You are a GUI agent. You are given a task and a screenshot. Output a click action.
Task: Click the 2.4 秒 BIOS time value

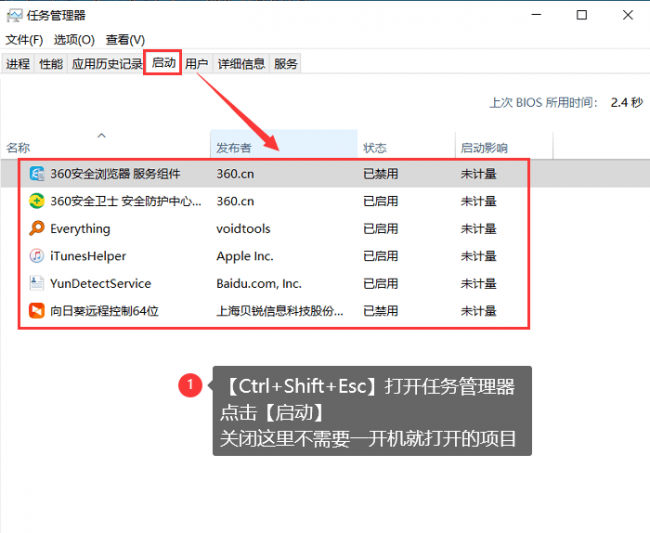click(x=627, y=102)
